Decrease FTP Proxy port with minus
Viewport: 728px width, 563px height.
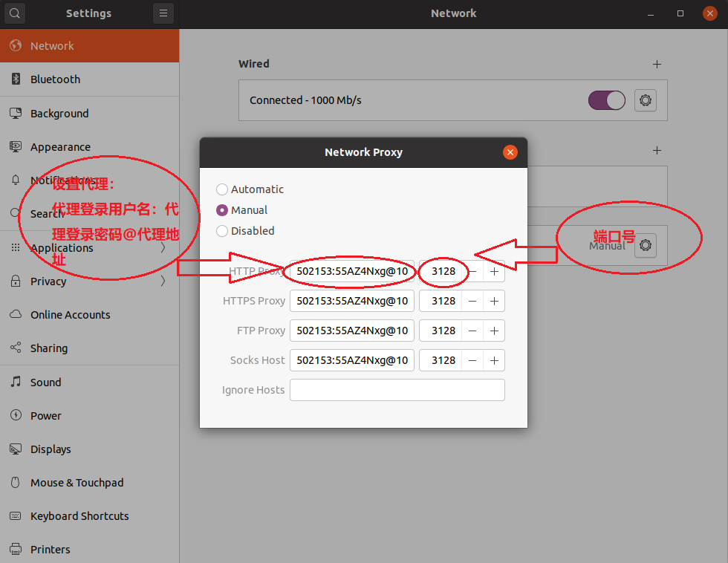click(472, 331)
